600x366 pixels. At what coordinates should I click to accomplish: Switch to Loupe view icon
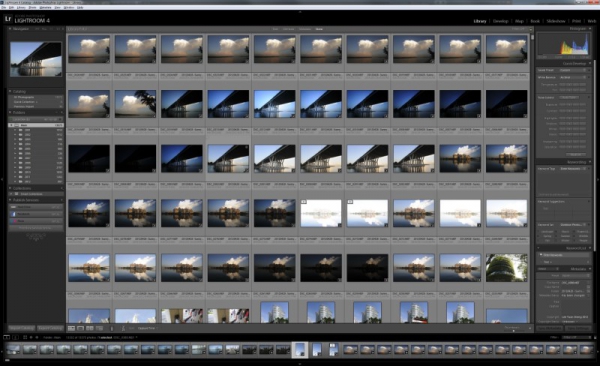click(x=80, y=328)
